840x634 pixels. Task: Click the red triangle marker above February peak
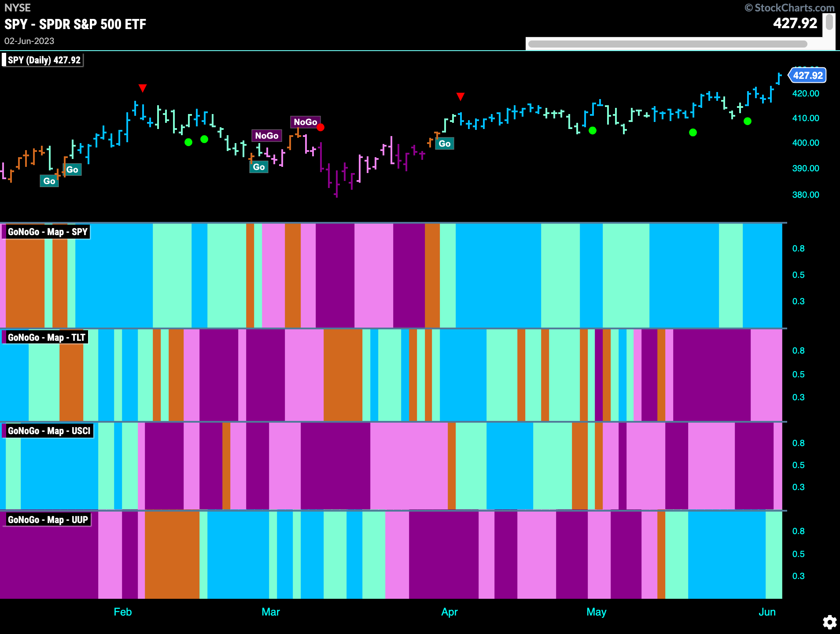[x=142, y=88]
